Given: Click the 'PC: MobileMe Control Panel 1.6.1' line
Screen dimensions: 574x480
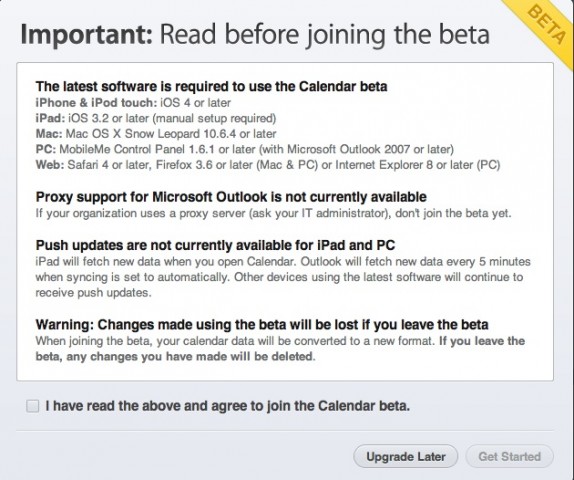Looking at the screenshot, I should (x=245, y=149).
